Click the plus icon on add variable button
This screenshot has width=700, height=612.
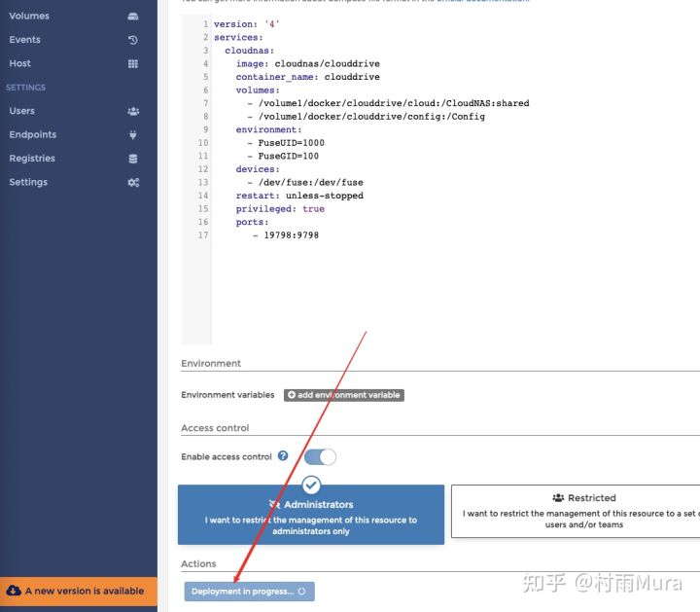click(292, 395)
